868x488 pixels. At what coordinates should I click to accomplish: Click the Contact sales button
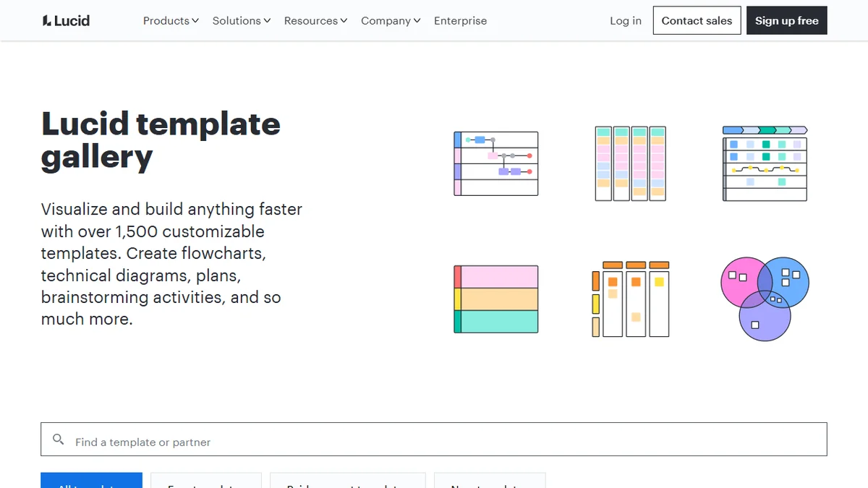[697, 21]
